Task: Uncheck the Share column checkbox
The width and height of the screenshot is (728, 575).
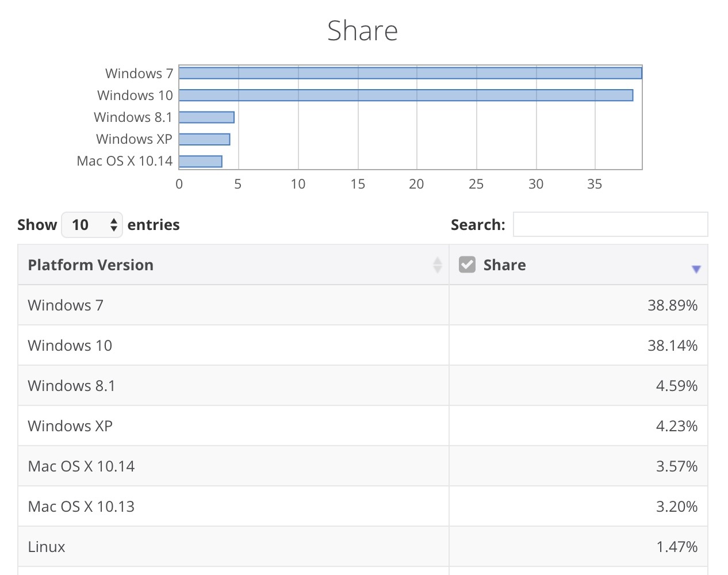Action: point(467,264)
